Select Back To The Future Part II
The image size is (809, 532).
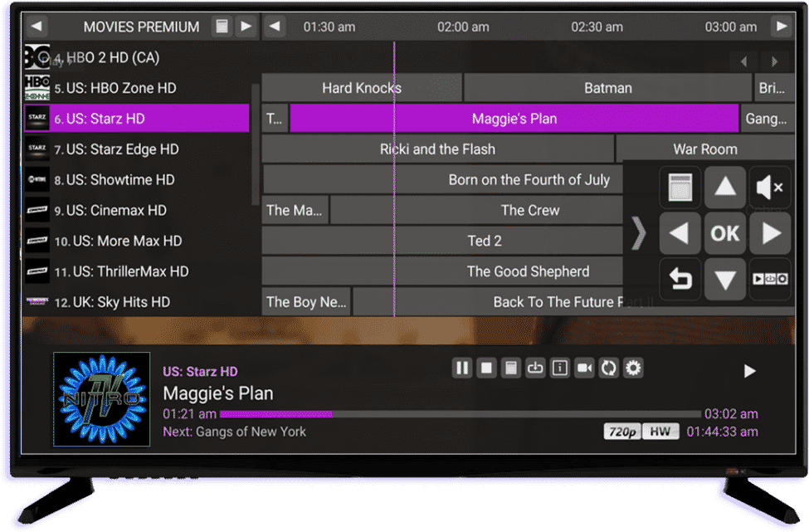point(573,302)
